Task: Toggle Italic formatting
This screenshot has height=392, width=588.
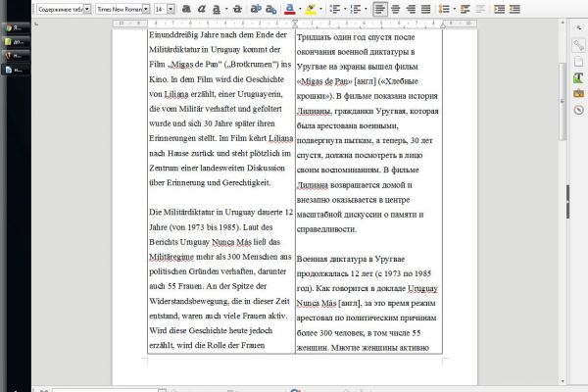Action: 201,9
